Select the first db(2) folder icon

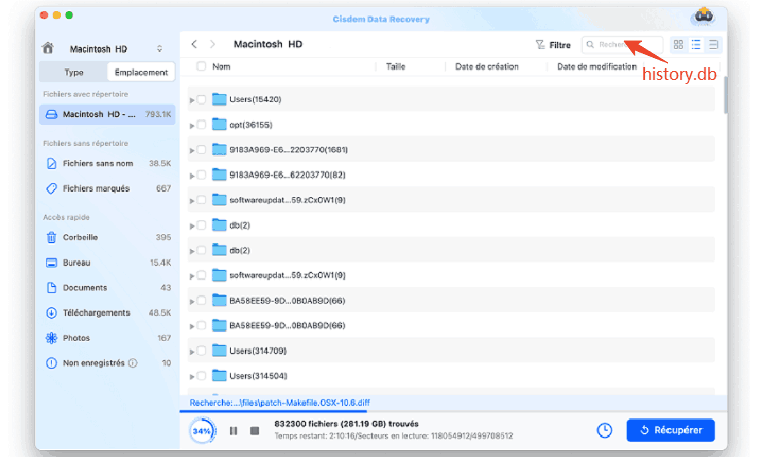219,225
